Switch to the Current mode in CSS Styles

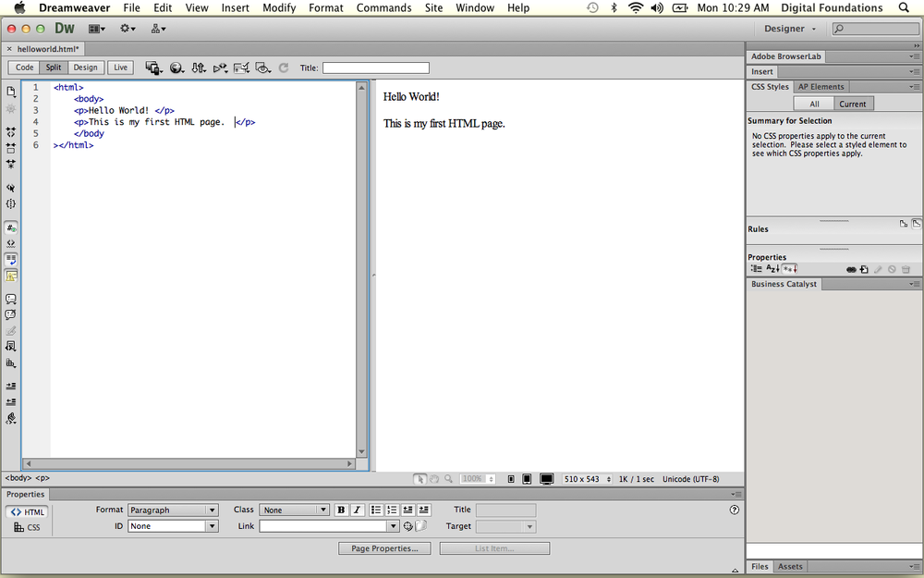click(x=852, y=104)
